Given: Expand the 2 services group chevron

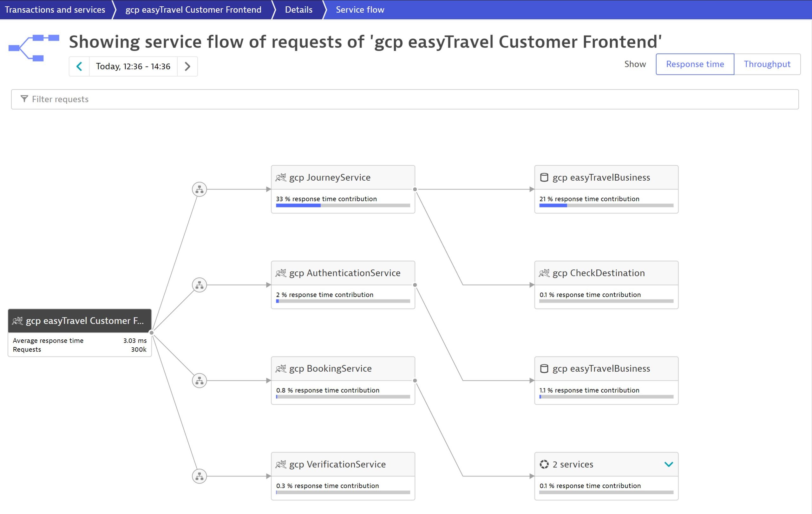Looking at the screenshot, I should pyautogui.click(x=669, y=464).
